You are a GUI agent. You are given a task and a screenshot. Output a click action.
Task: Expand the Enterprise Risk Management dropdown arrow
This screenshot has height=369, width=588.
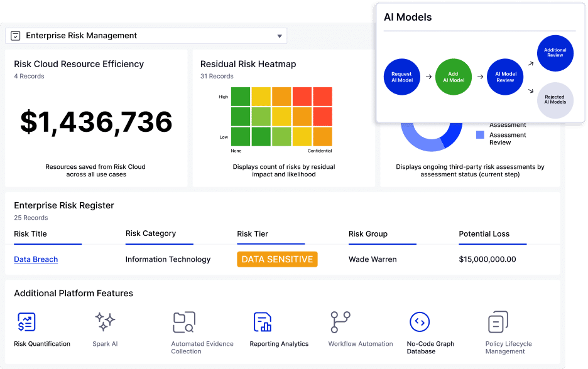(x=280, y=36)
